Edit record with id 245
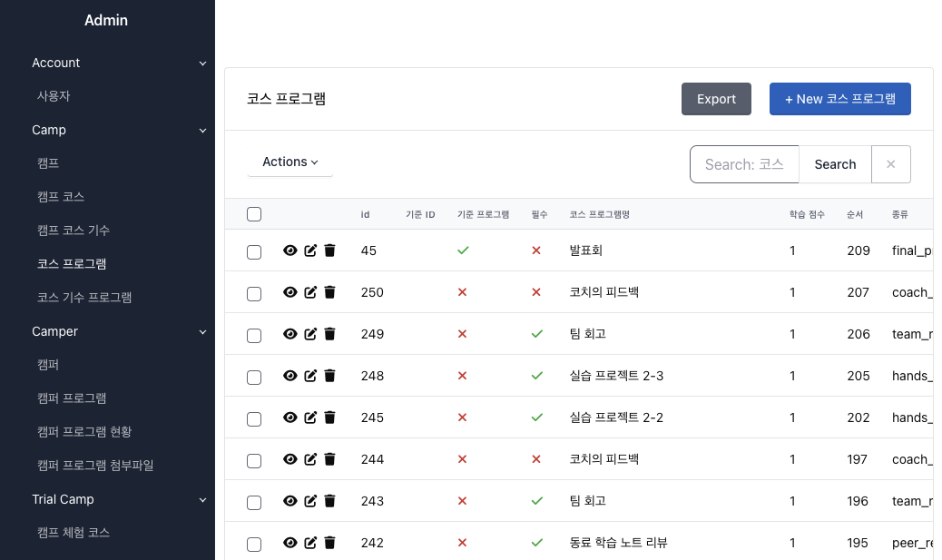This screenshot has width=942, height=560. (310, 418)
